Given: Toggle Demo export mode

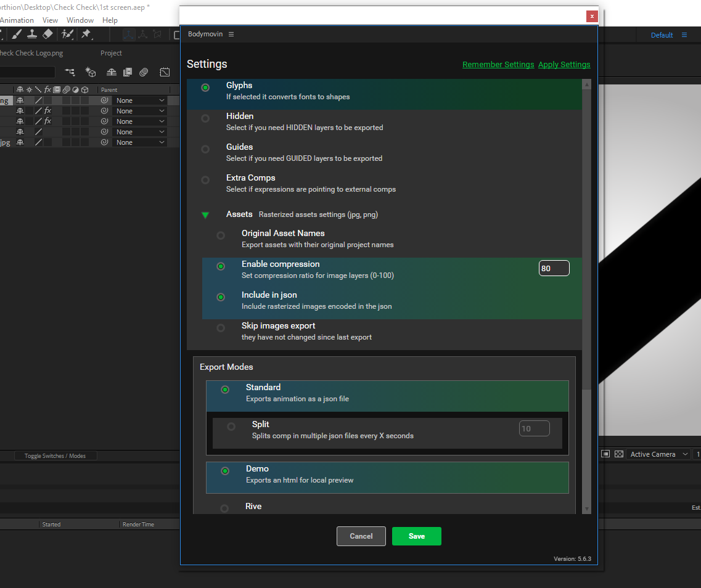Looking at the screenshot, I should (225, 471).
